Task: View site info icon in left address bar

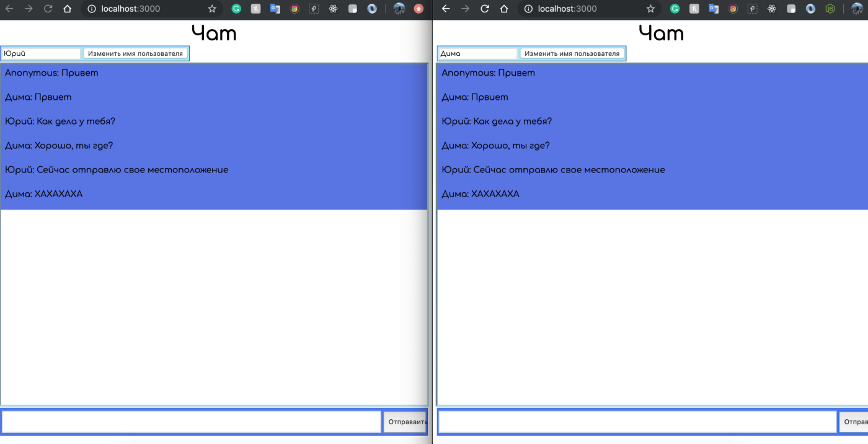Action: point(92,9)
